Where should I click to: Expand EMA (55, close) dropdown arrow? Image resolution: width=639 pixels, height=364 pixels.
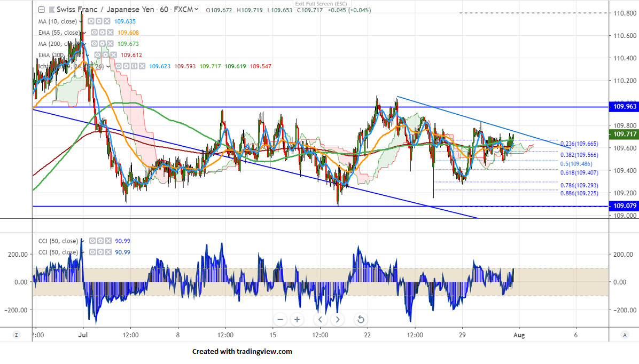[84, 33]
